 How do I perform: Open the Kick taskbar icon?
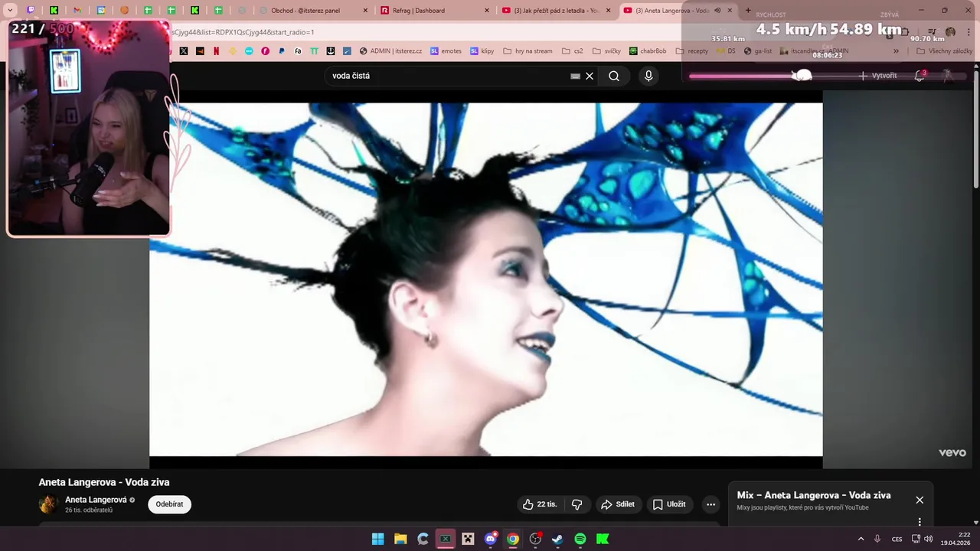603,539
